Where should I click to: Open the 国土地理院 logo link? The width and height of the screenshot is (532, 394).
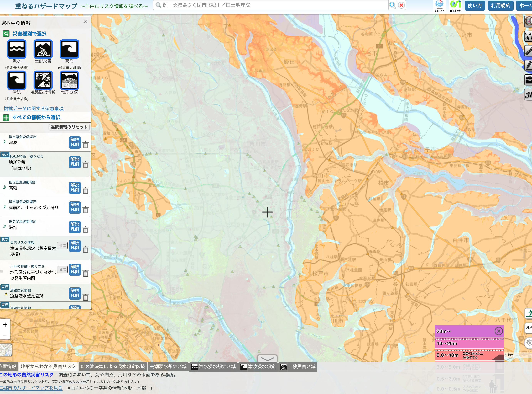(455, 6)
